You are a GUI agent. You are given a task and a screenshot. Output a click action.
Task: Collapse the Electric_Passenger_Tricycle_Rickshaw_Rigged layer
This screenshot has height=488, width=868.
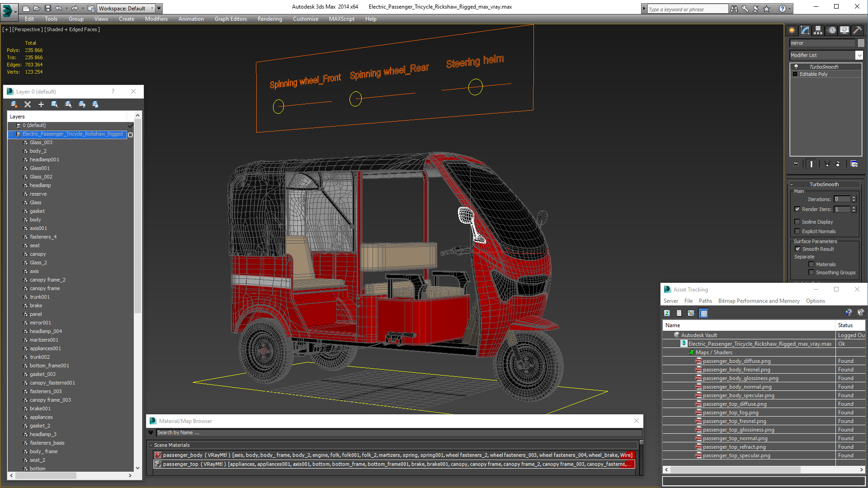pos(11,134)
